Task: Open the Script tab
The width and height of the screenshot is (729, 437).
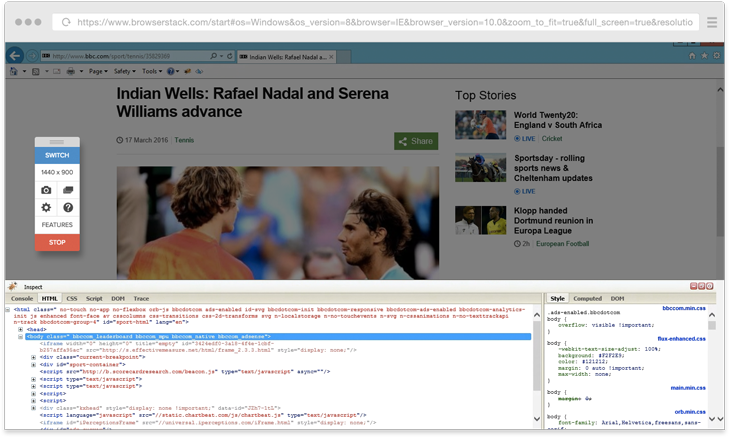Action: (x=94, y=298)
